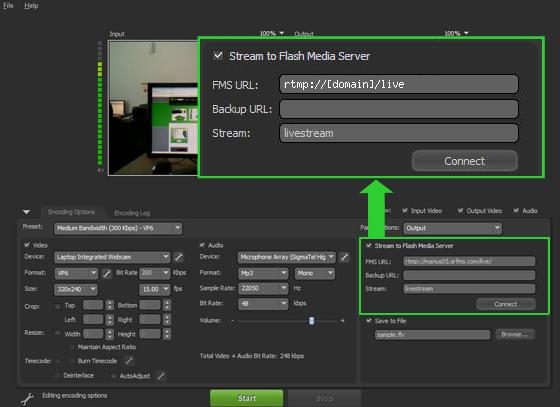
Task: Enable the Resize checkbox
Action: [x=57, y=333]
